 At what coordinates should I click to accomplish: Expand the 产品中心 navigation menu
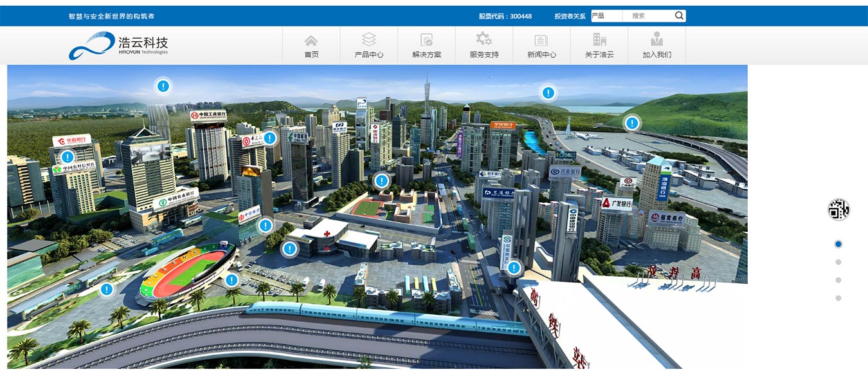tap(368, 46)
